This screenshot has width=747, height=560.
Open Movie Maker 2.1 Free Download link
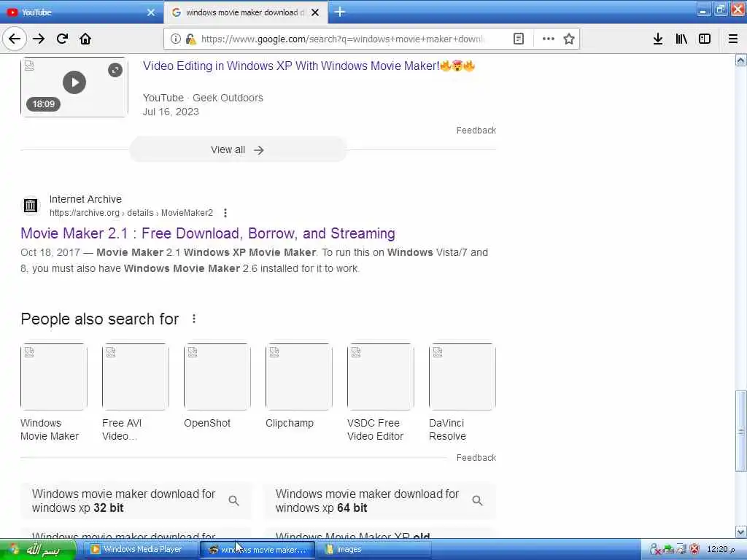click(x=208, y=233)
